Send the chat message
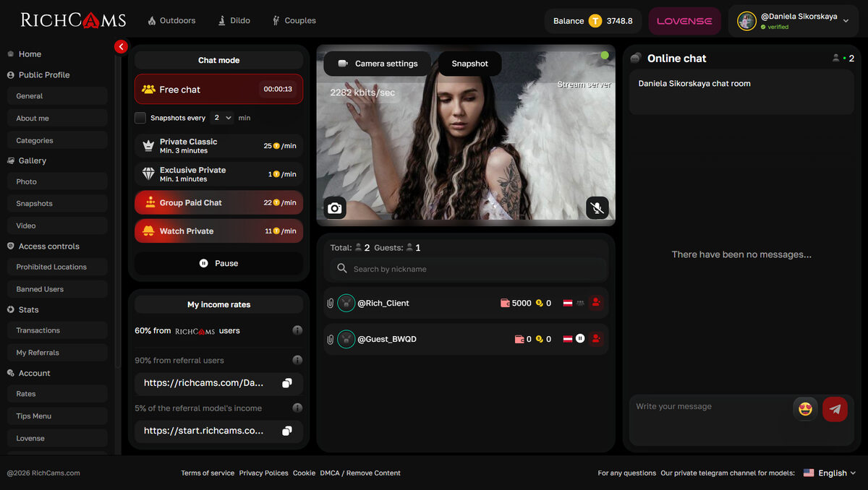The image size is (868, 490). pos(835,409)
